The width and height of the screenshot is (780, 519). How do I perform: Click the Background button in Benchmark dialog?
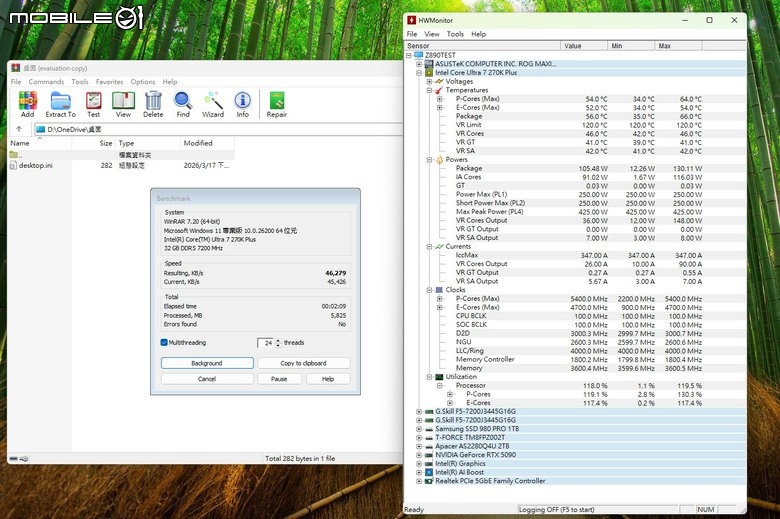207,363
